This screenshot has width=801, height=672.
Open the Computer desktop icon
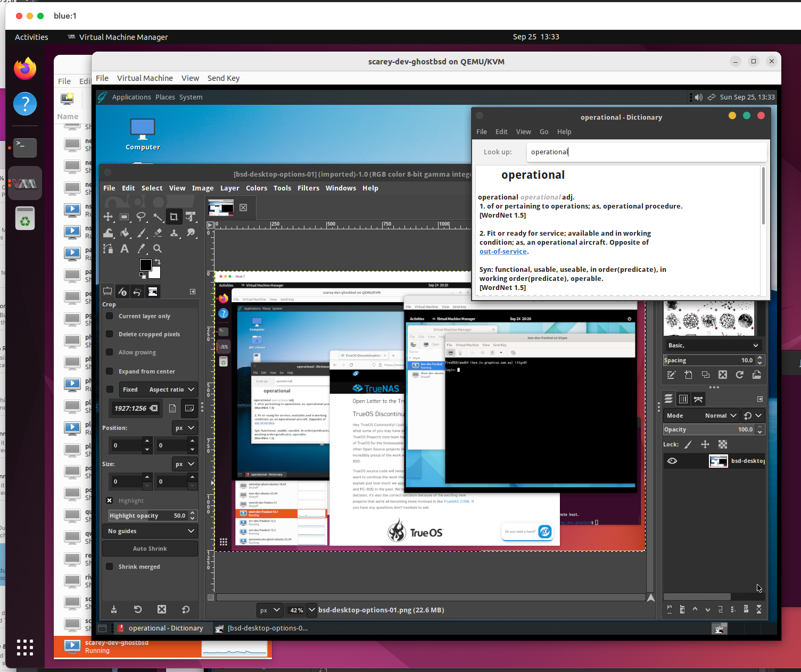tap(143, 134)
